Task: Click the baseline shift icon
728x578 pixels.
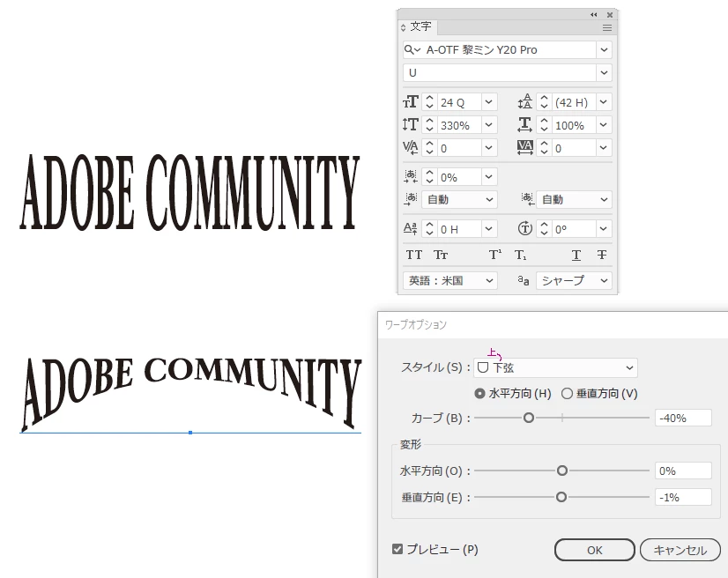Action: [x=411, y=228]
